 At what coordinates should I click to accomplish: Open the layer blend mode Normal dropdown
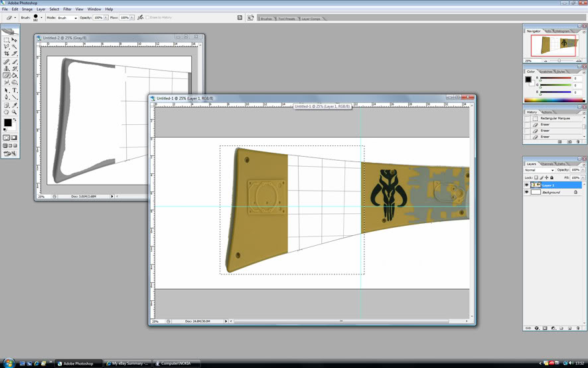point(540,170)
